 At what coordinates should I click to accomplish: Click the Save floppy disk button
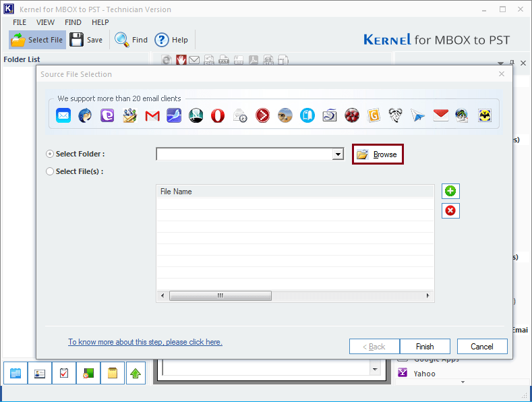(x=86, y=40)
